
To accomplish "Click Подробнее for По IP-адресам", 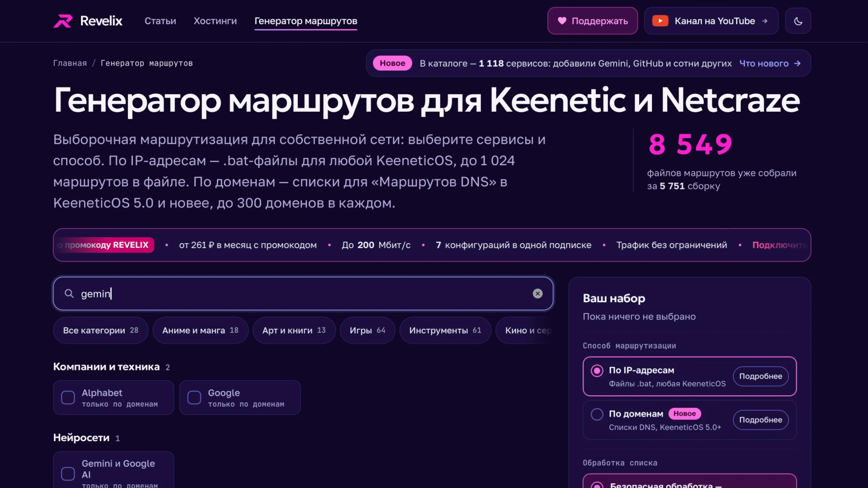I will [x=761, y=376].
